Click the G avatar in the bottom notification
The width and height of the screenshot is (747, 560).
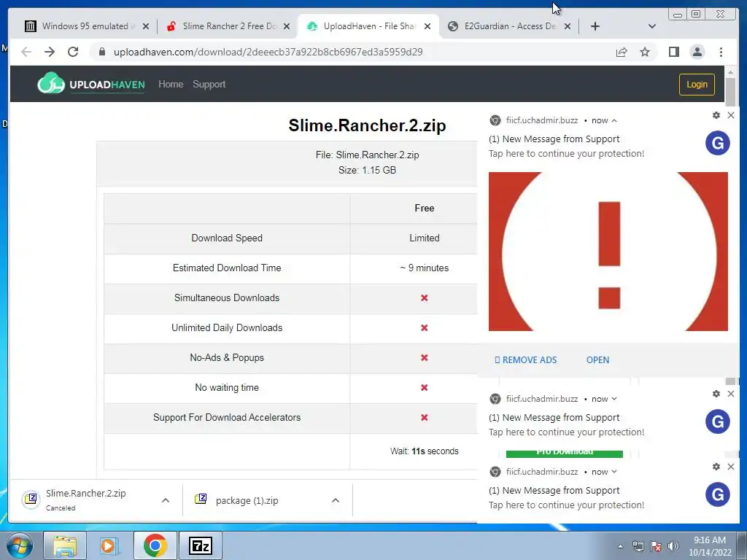(718, 494)
